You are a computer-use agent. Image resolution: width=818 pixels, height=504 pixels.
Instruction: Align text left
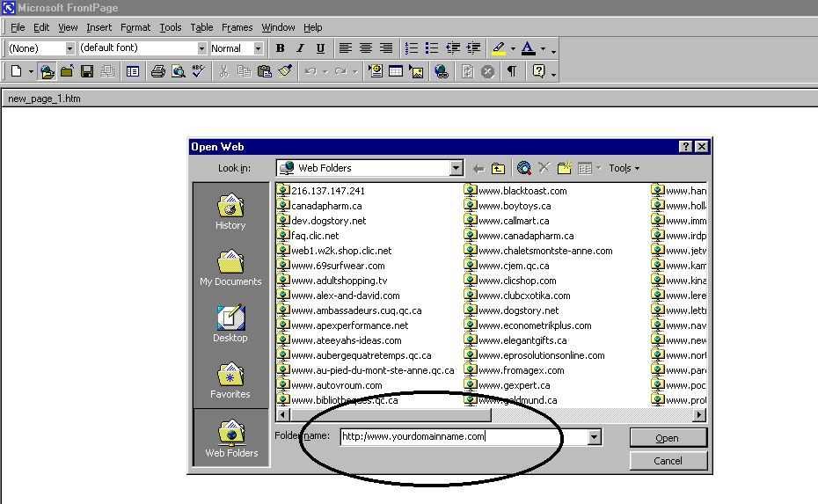point(345,48)
